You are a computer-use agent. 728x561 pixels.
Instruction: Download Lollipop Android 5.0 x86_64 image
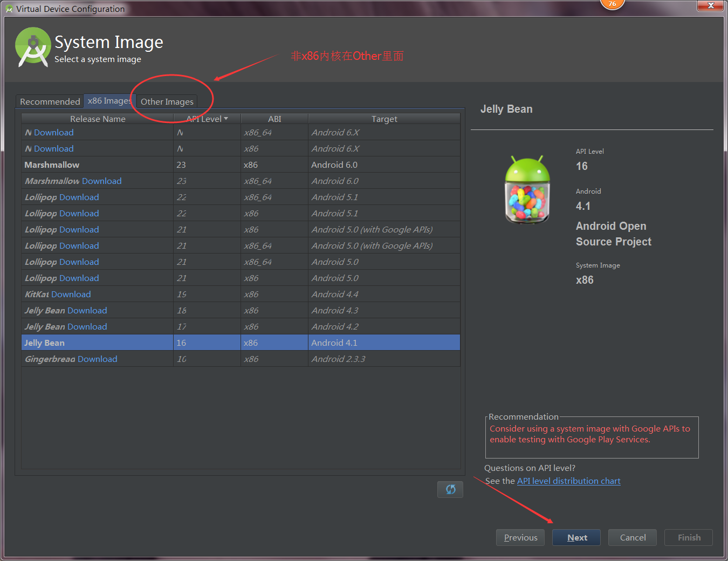pyautogui.click(x=79, y=262)
